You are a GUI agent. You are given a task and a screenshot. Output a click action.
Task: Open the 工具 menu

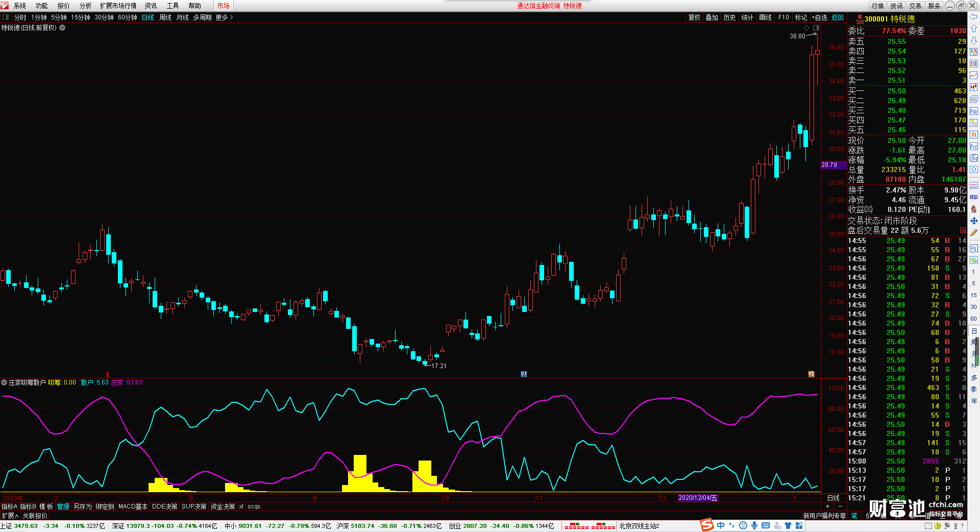(x=173, y=6)
